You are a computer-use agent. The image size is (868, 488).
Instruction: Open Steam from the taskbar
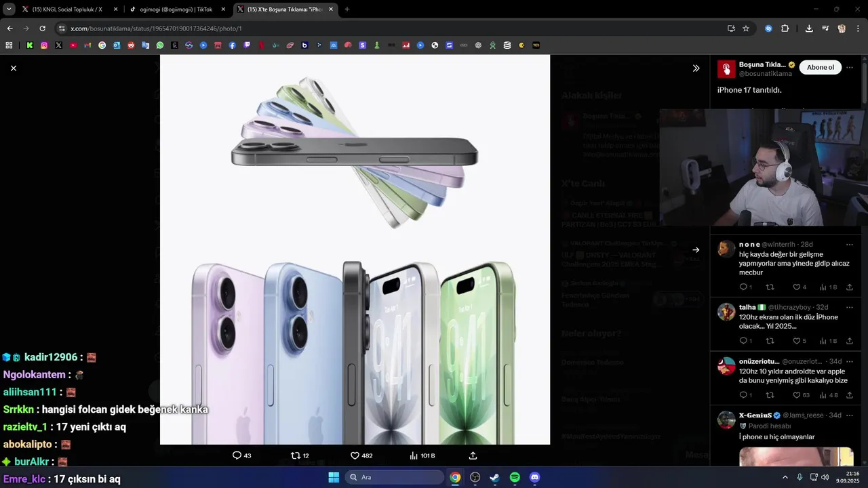coord(495,477)
